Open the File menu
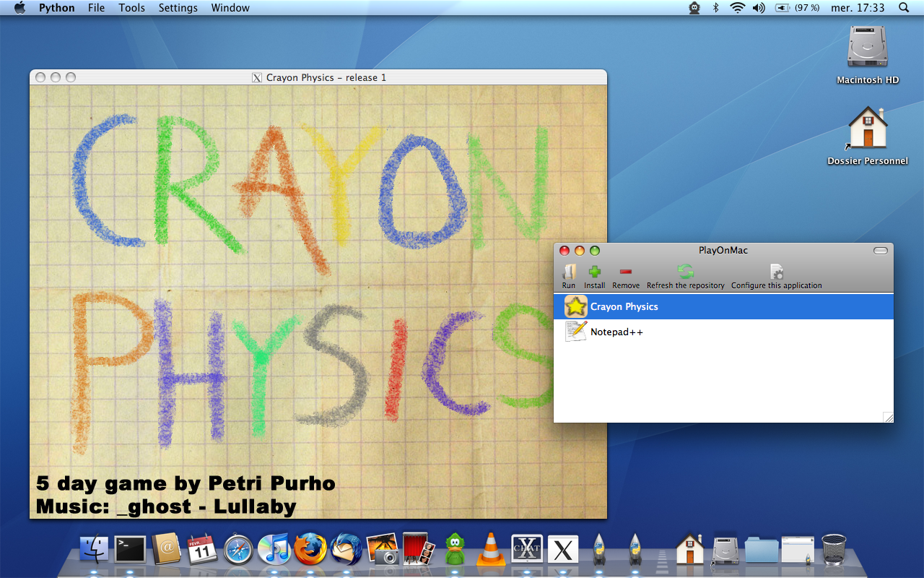 coord(96,8)
